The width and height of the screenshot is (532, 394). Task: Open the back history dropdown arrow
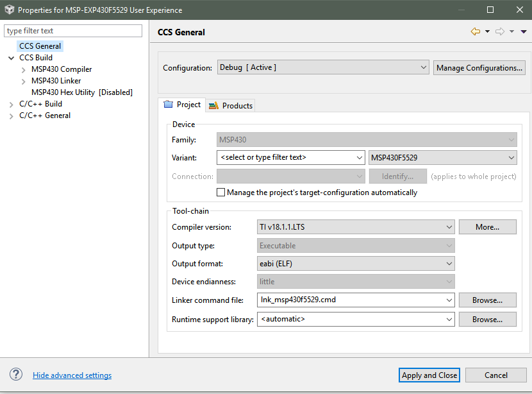[x=487, y=31]
